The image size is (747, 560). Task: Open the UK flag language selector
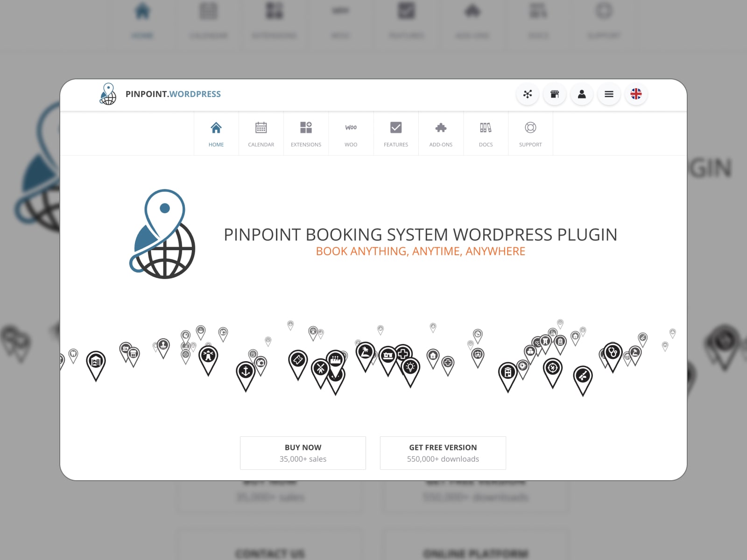(x=636, y=94)
